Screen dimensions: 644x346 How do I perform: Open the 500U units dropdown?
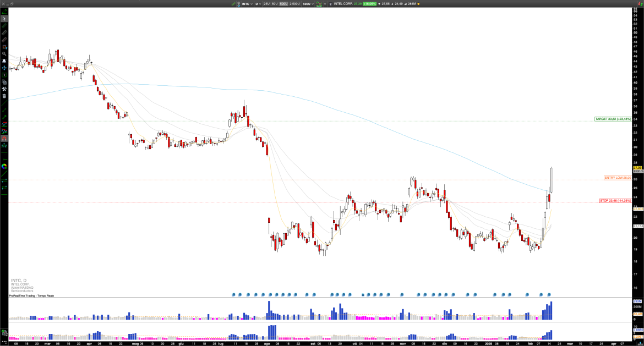click(x=308, y=4)
